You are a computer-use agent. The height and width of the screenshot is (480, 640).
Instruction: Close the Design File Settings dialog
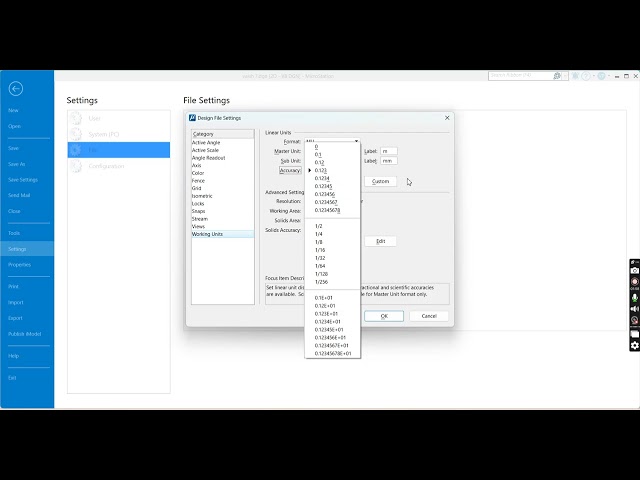(x=447, y=118)
